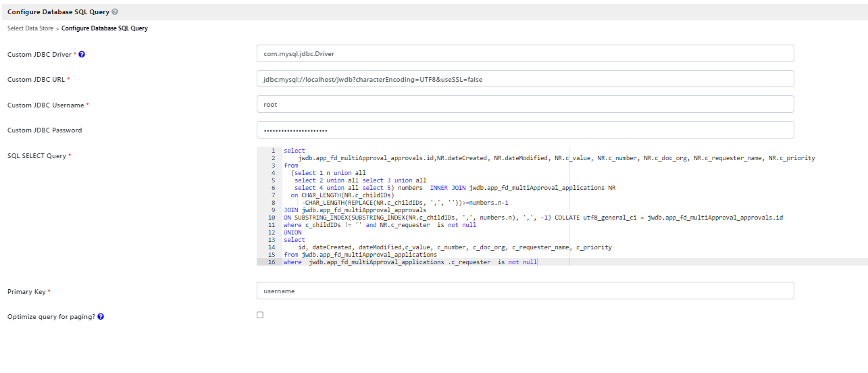Enable the Optimize query for paging checkbox
The image size is (868, 373).
pos(260,315)
